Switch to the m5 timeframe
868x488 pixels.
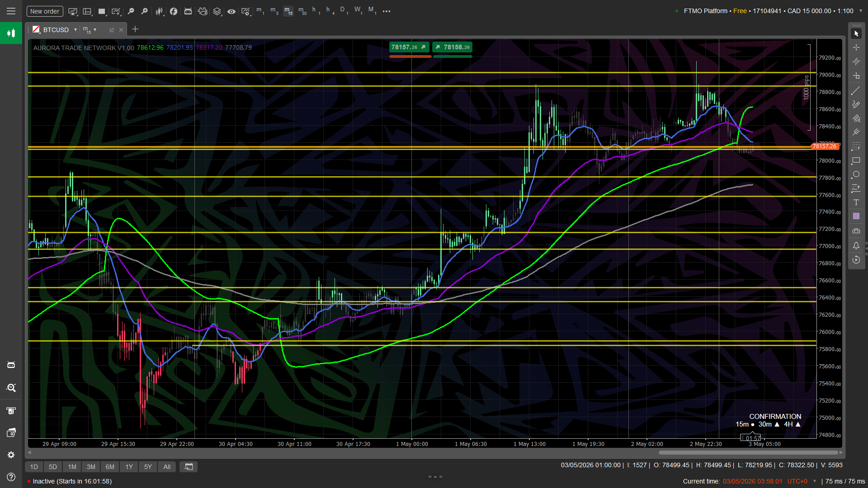coord(274,11)
